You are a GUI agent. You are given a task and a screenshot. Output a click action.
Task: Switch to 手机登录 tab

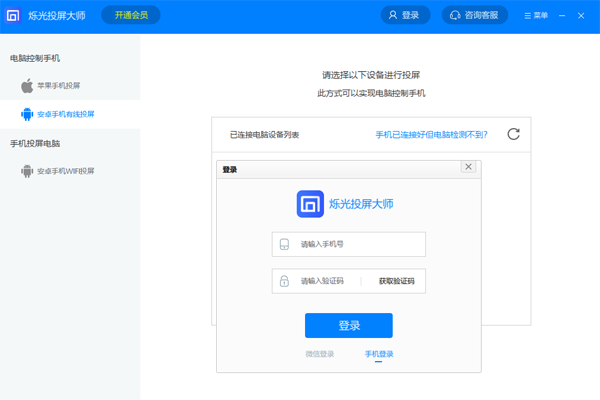(379, 354)
